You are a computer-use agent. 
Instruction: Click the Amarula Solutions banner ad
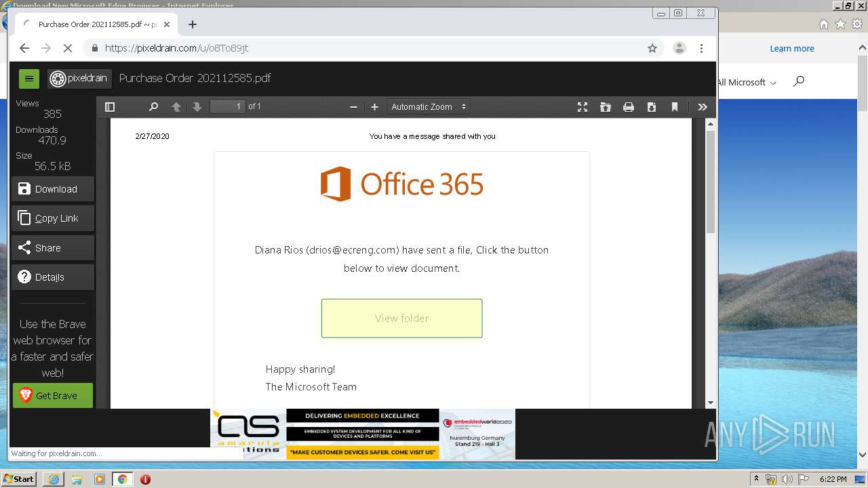363,434
